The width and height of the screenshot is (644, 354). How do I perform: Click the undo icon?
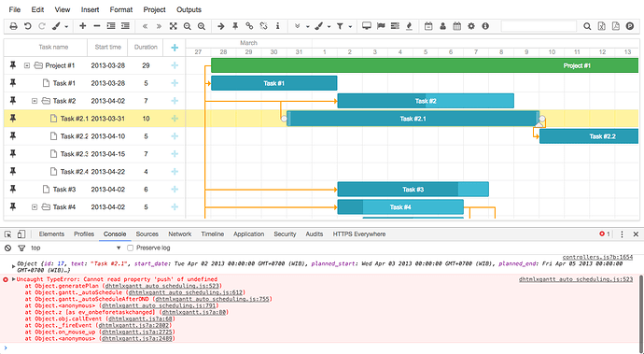click(x=27, y=26)
